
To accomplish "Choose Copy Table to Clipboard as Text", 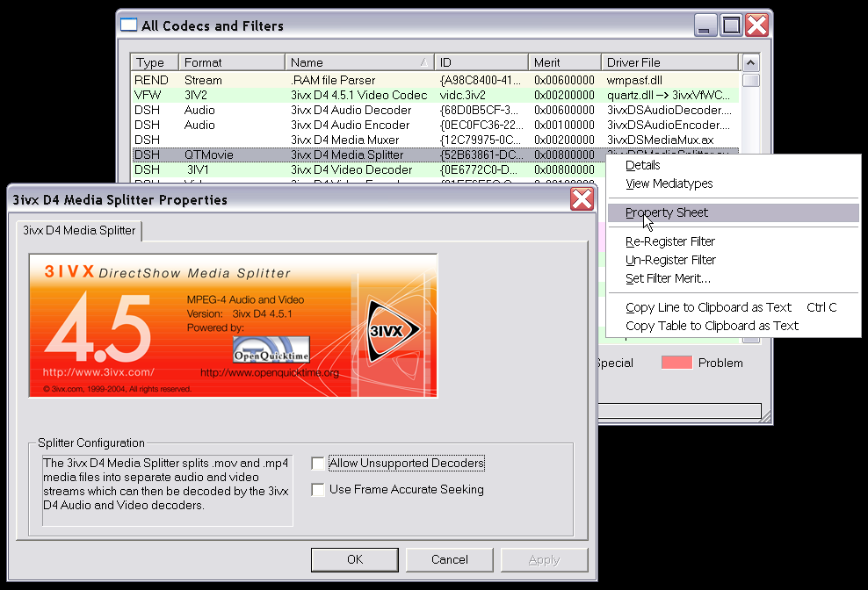I will (734, 326).
